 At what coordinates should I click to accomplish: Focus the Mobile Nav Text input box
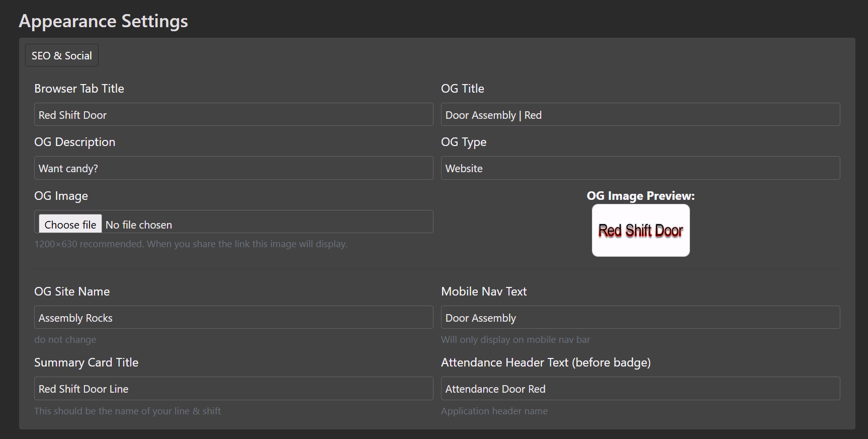(640, 318)
